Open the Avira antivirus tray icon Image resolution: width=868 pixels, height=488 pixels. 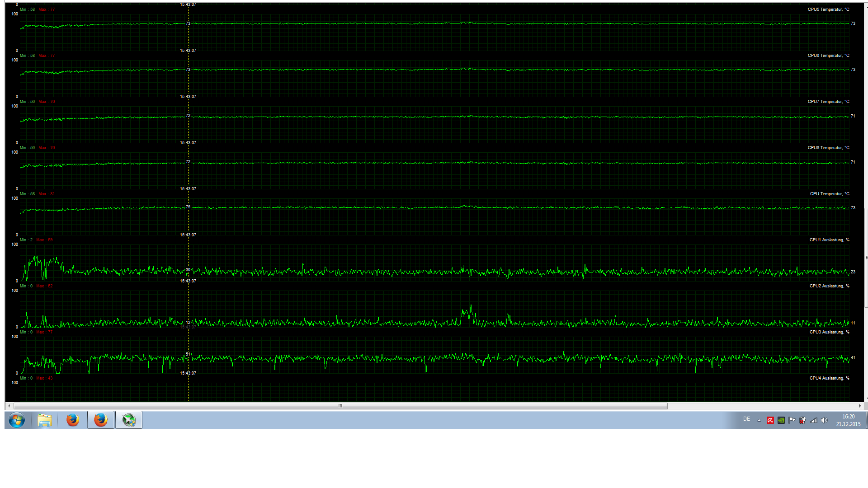pyautogui.click(x=770, y=420)
